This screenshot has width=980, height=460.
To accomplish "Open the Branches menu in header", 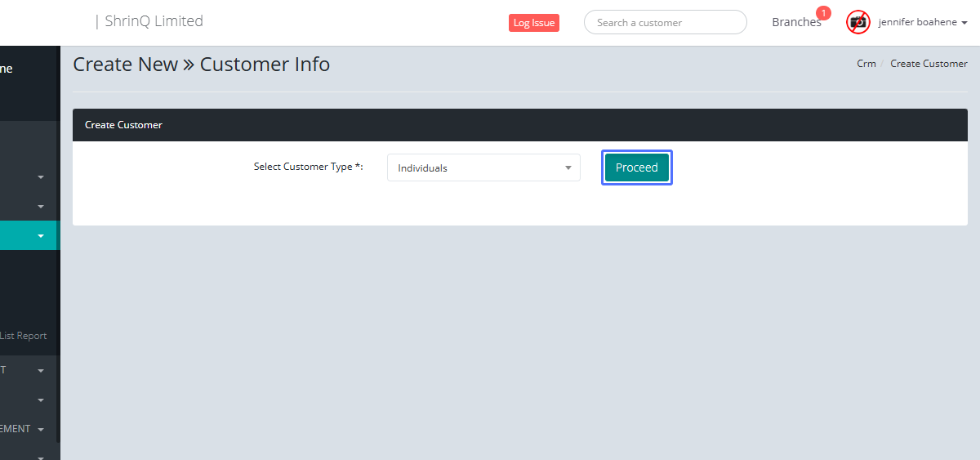I will point(795,22).
